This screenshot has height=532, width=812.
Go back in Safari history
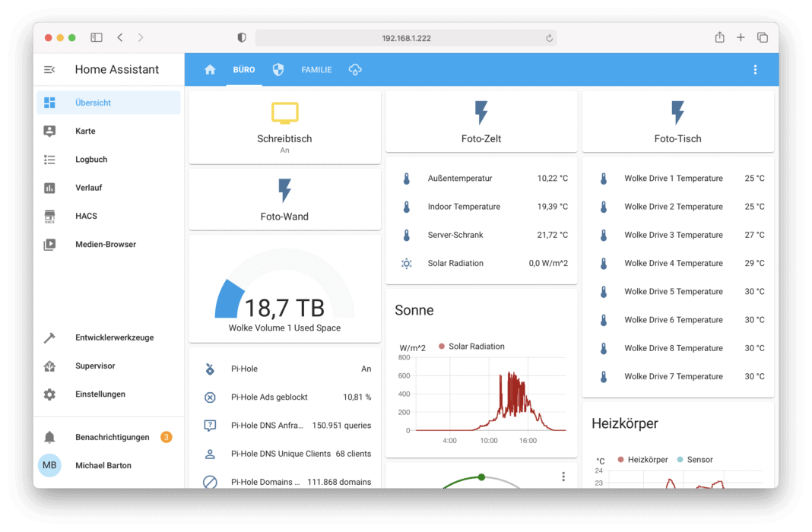tap(120, 37)
